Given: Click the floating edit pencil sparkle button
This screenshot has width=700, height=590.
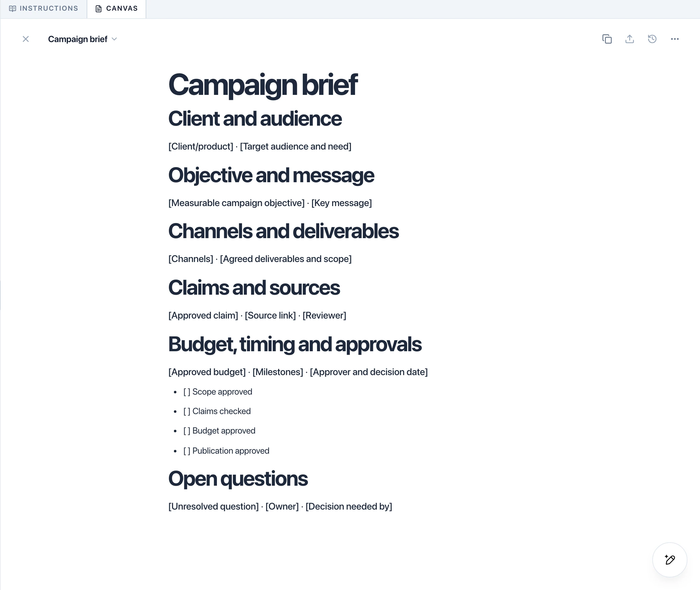Looking at the screenshot, I should [670, 560].
